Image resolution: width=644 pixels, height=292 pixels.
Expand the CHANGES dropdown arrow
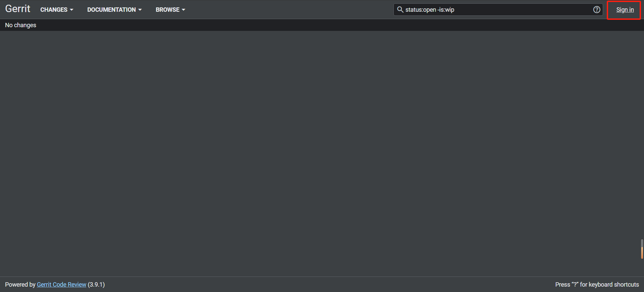[71, 10]
